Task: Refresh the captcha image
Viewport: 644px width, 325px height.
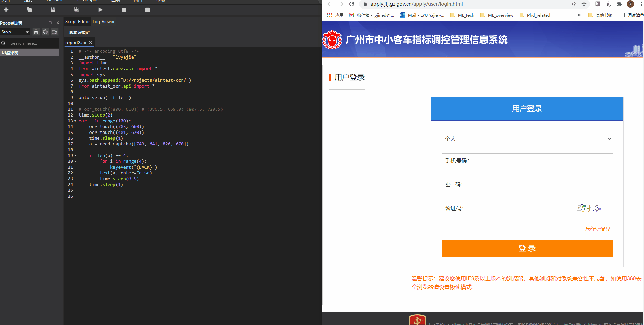Action: coord(589,208)
